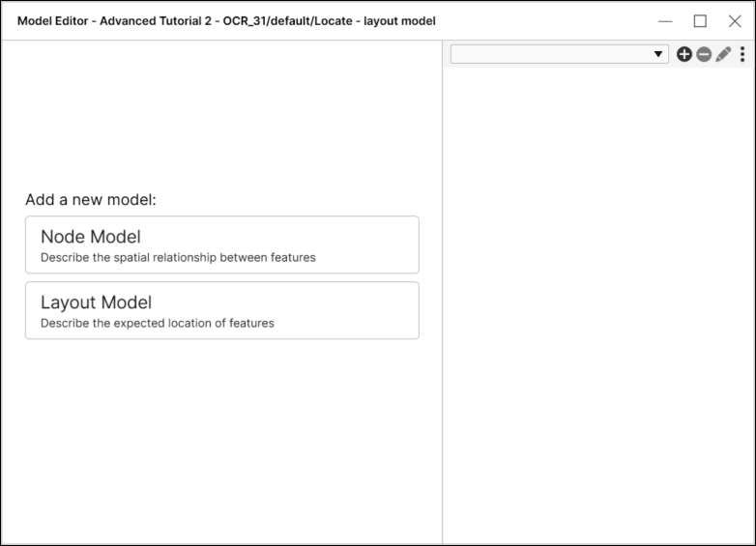Expand the model selector dropdown arrow
The width and height of the screenshot is (756, 546).
pos(658,55)
